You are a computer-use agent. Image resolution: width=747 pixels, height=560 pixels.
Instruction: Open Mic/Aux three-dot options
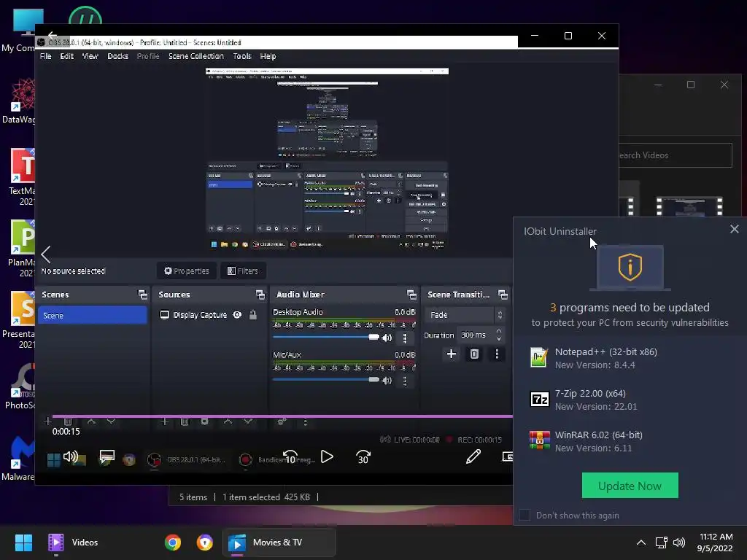(x=405, y=381)
